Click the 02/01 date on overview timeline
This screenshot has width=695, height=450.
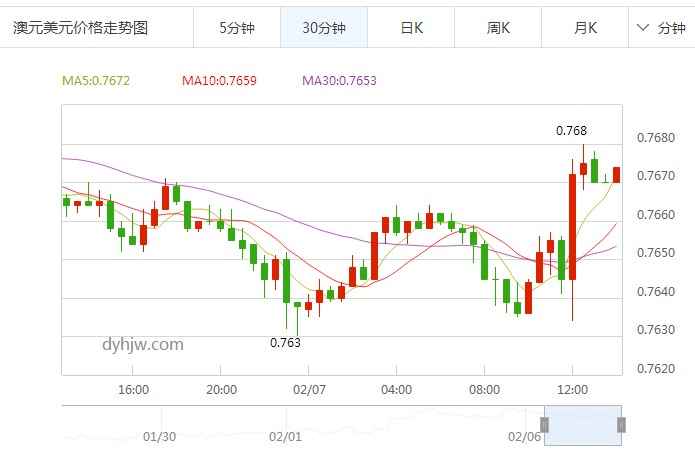(x=286, y=437)
